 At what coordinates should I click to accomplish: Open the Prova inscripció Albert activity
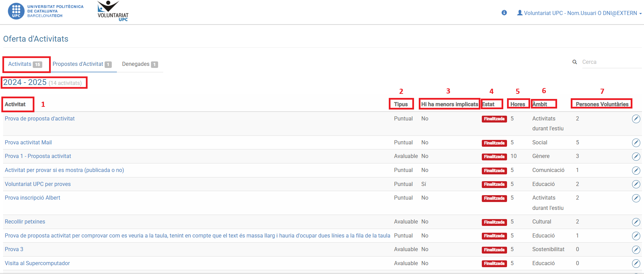pos(32,198)
